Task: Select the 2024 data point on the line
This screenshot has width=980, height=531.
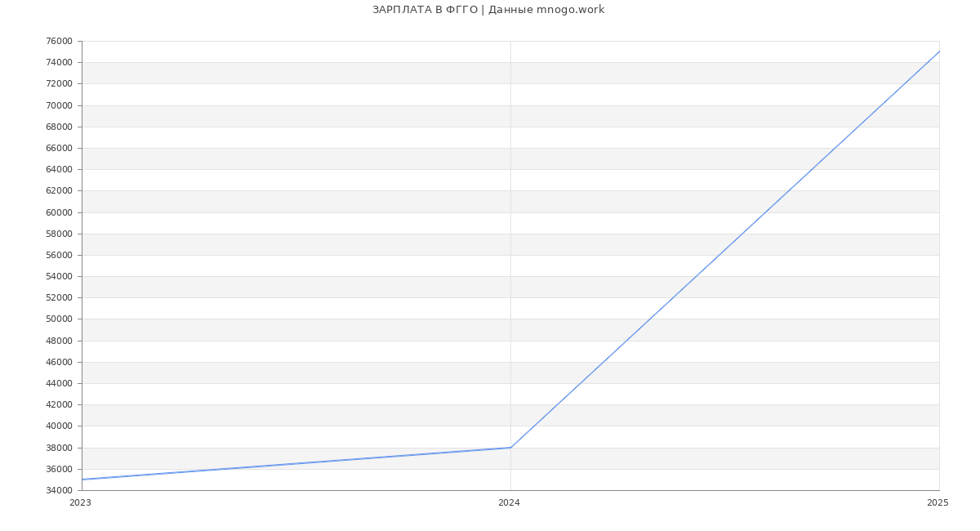Action: point(510,448)
